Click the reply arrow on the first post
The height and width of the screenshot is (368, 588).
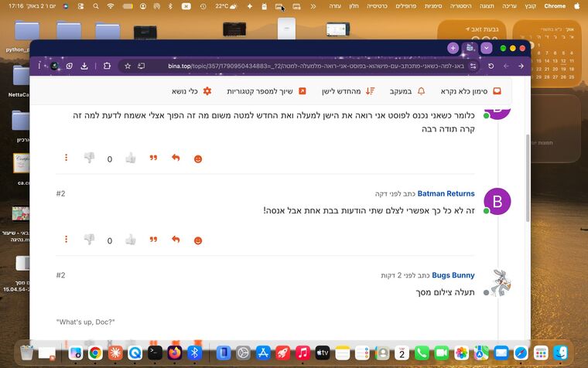176,158
